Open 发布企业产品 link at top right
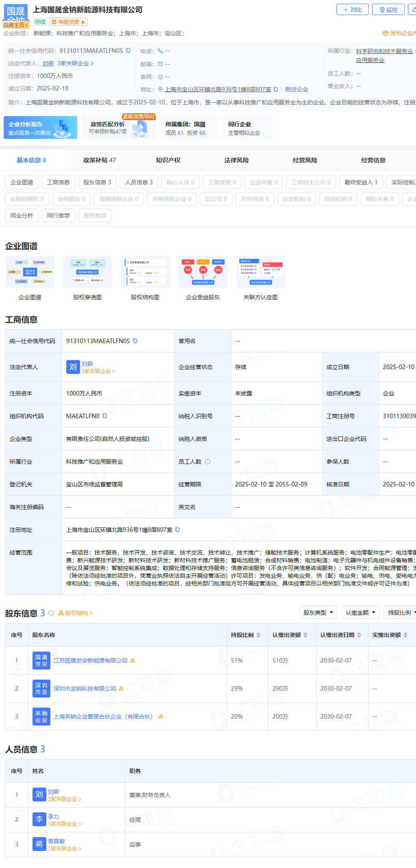The width and height of the screenshot is (416, 868). [399, 33]
